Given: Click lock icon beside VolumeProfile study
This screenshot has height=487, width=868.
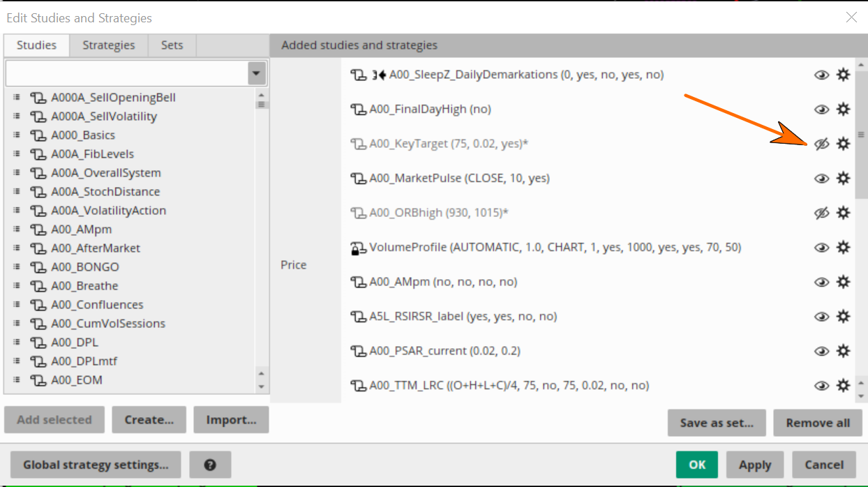Looking at the screenshot, I should tap(358, 247).
